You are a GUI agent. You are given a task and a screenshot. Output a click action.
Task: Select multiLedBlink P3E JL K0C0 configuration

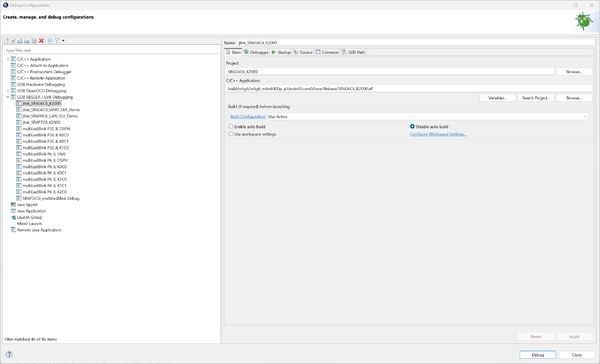pos(42,135)
